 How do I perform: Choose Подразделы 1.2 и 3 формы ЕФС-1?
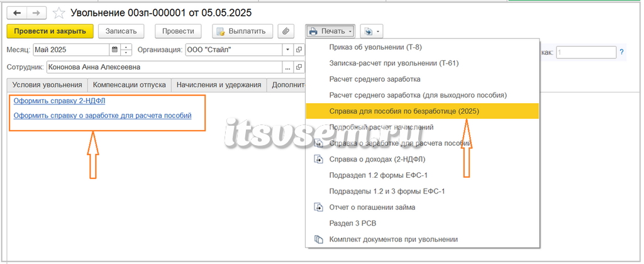[422, 191]
